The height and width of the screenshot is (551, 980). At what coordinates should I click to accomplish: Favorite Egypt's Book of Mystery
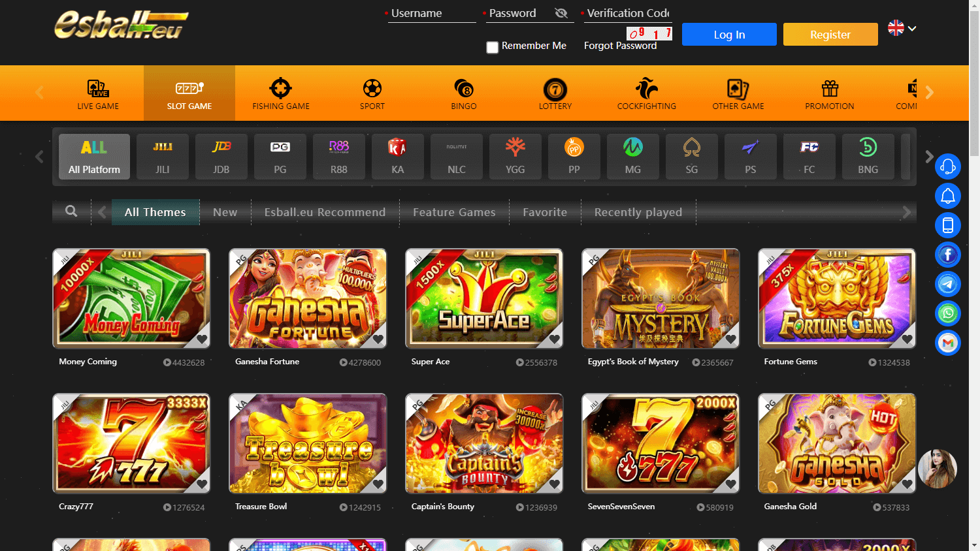tap(731, 339)
